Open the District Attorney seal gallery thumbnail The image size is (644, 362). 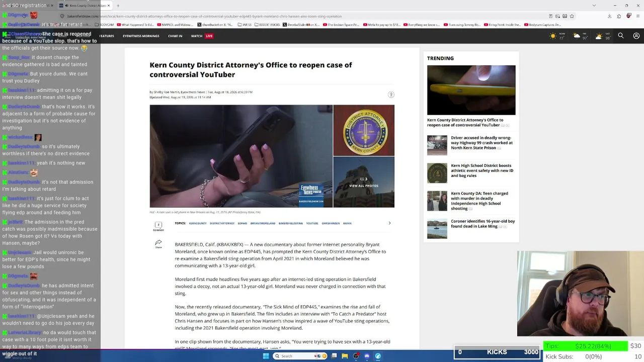[x=364, y=130]
